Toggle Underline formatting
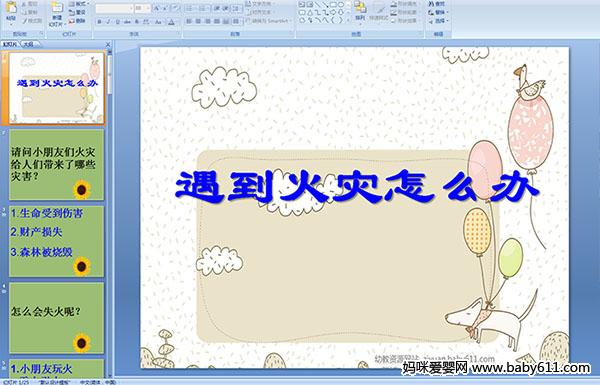 pos(117,22)
